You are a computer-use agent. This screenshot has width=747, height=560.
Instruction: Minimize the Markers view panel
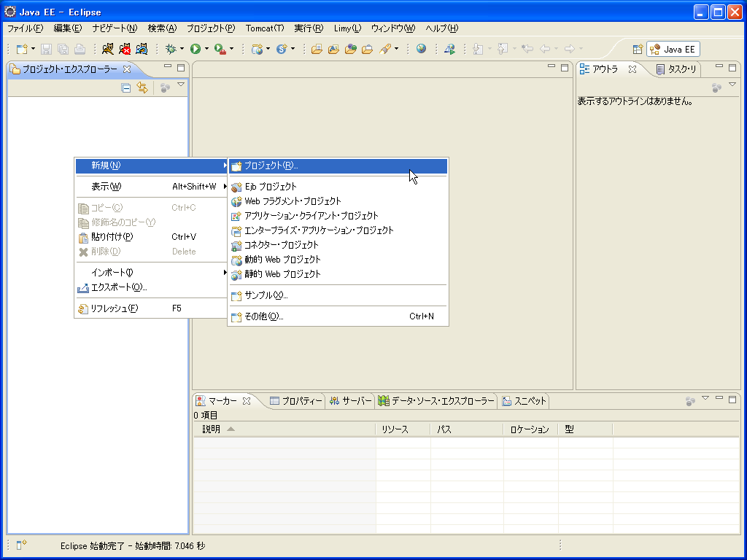719,398
